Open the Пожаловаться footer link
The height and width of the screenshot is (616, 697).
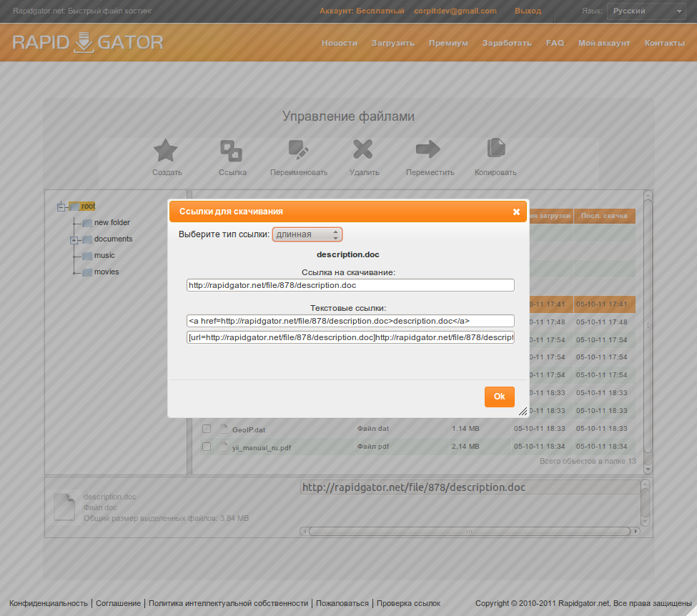[x=342, y=603]
